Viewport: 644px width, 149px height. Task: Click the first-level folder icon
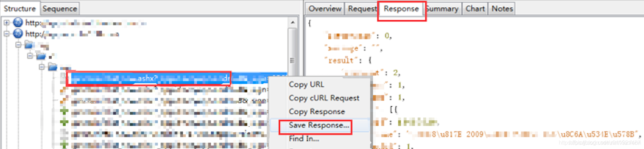(29, 45)
